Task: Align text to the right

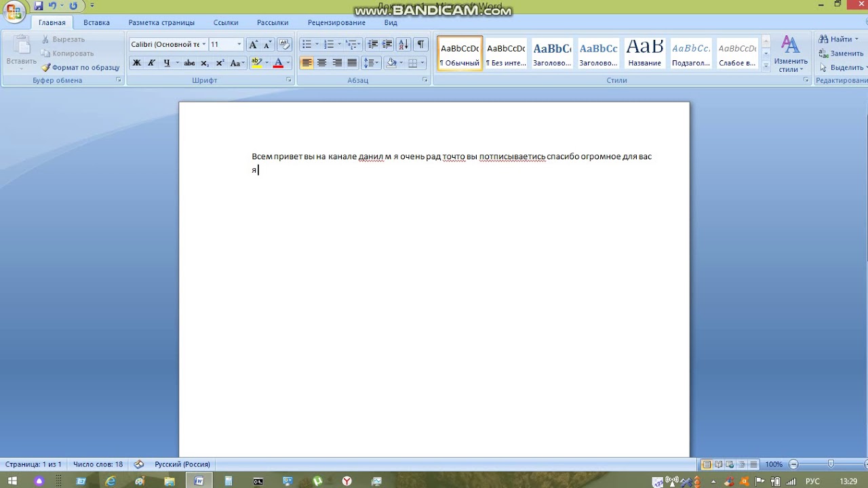Action: 337,63
